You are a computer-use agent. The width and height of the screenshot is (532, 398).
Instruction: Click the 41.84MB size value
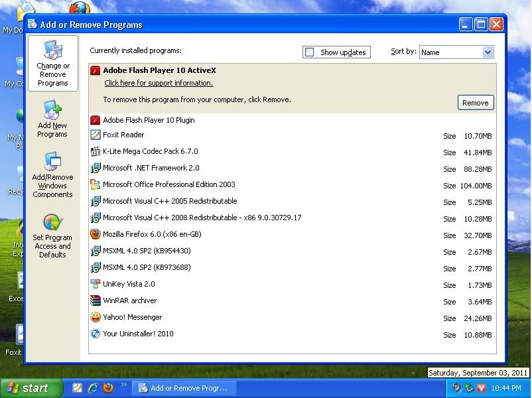[x=478, y=153]
